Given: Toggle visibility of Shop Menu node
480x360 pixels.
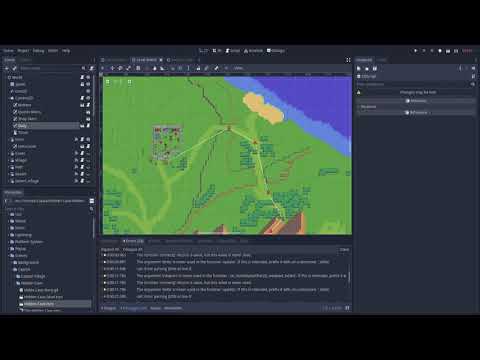Looking at the screenshot, I should (88, 119).
